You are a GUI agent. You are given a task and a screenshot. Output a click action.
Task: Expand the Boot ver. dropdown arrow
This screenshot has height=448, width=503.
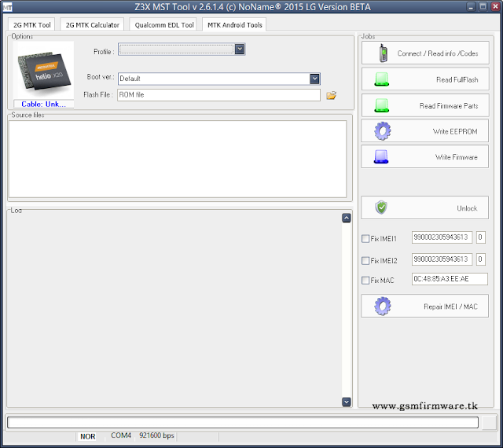pos(314,79)
